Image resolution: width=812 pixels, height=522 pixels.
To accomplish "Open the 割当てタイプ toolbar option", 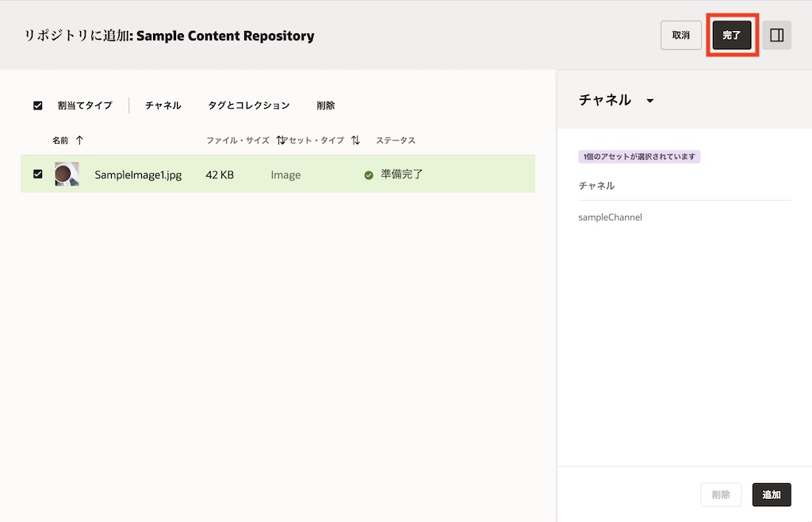I will [85, 106].
